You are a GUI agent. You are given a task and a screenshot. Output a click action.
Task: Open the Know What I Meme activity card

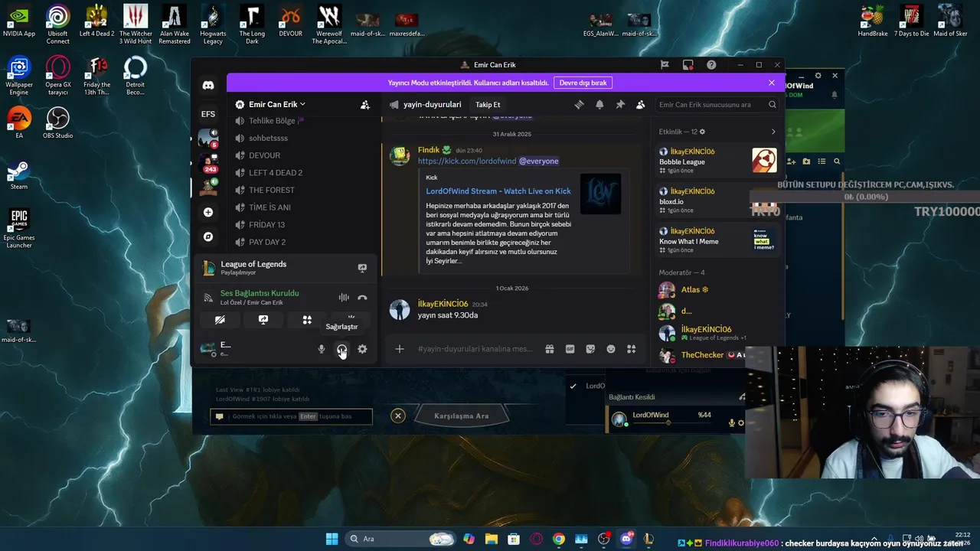click(x=717, y=240)
